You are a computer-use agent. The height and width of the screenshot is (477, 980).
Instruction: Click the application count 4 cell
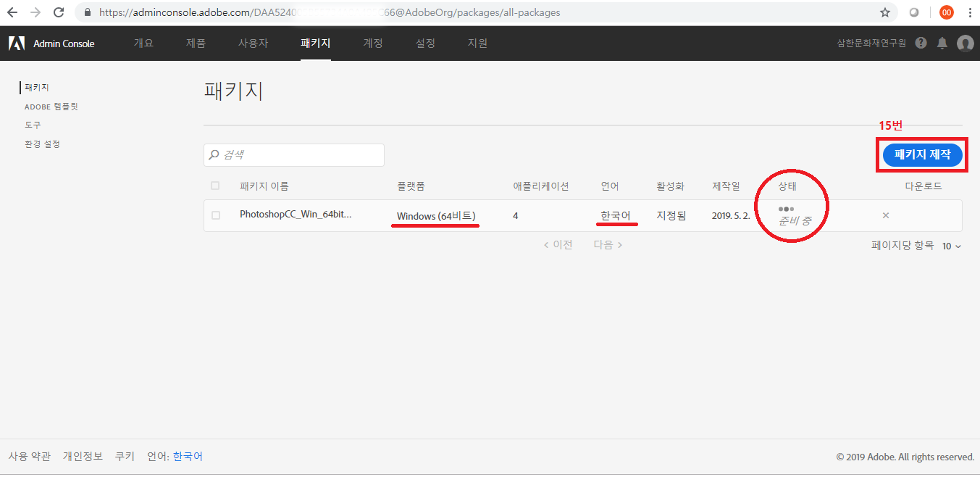[515, 215]
